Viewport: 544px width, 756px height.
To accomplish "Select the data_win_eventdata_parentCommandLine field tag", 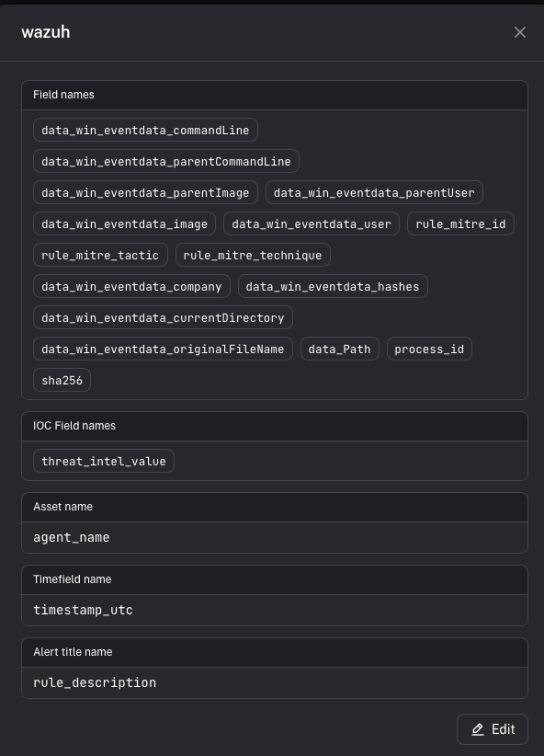I will point(165,161).
